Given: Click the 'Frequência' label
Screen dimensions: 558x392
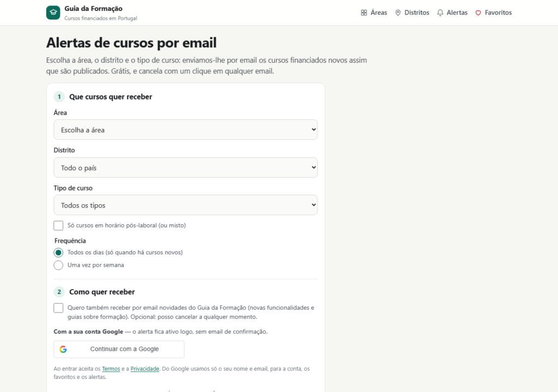Looking at the screenshot, I should [70, 241].
